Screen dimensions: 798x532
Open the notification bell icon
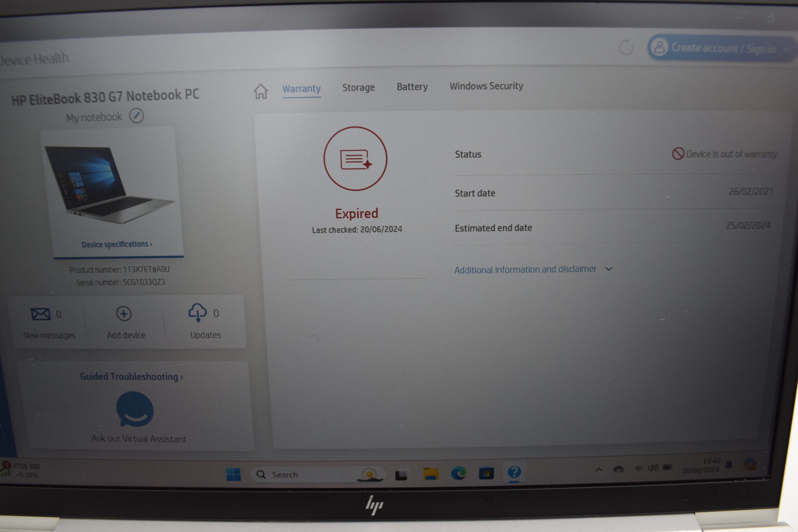pyautogui.click(x=728, y=465)
